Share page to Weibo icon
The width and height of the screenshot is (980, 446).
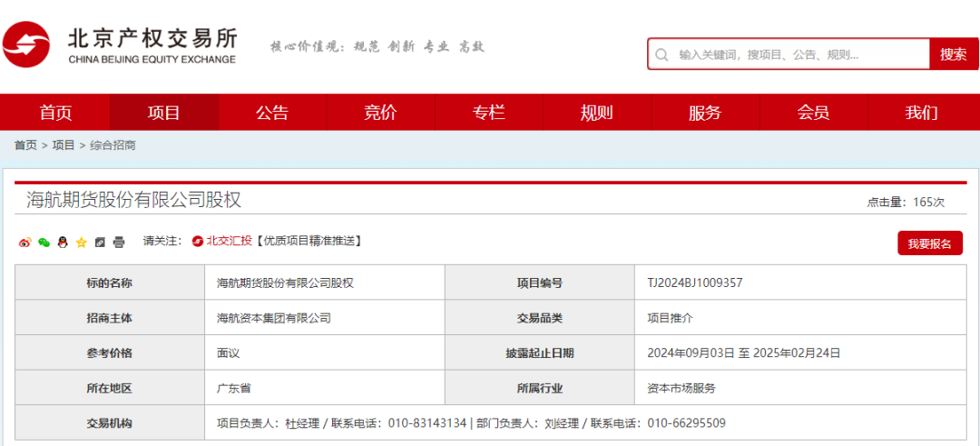pos(25,243)
